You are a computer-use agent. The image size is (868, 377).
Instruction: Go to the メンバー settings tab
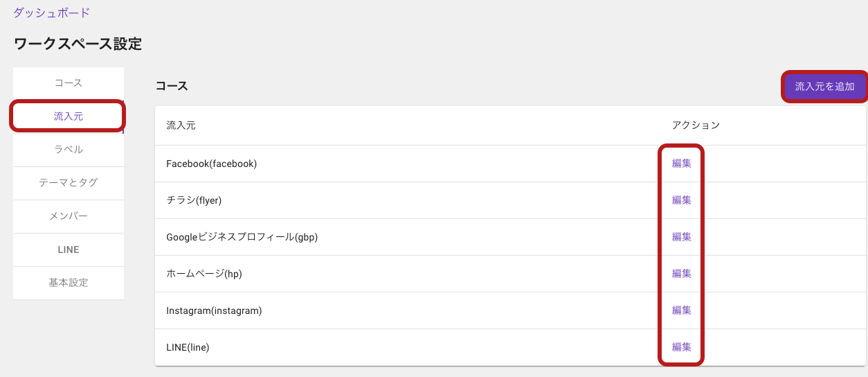tap(69, 216)
